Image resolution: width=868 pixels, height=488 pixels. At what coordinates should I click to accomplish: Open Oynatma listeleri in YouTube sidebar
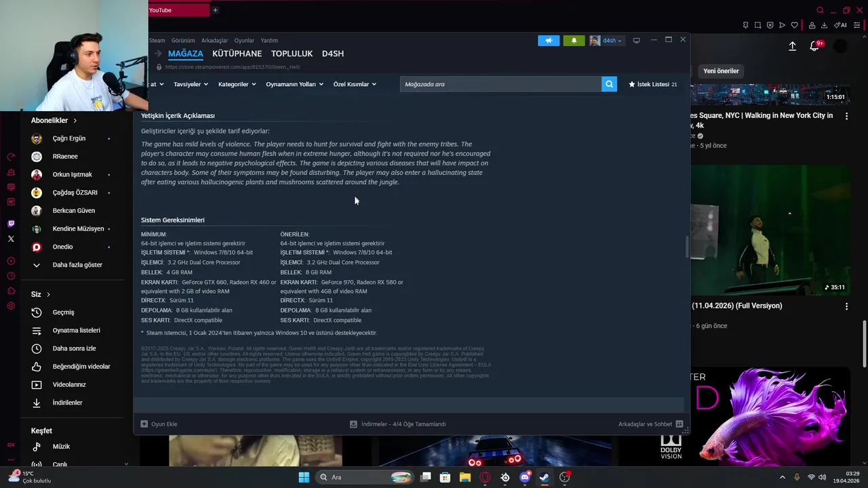(76, 330)
